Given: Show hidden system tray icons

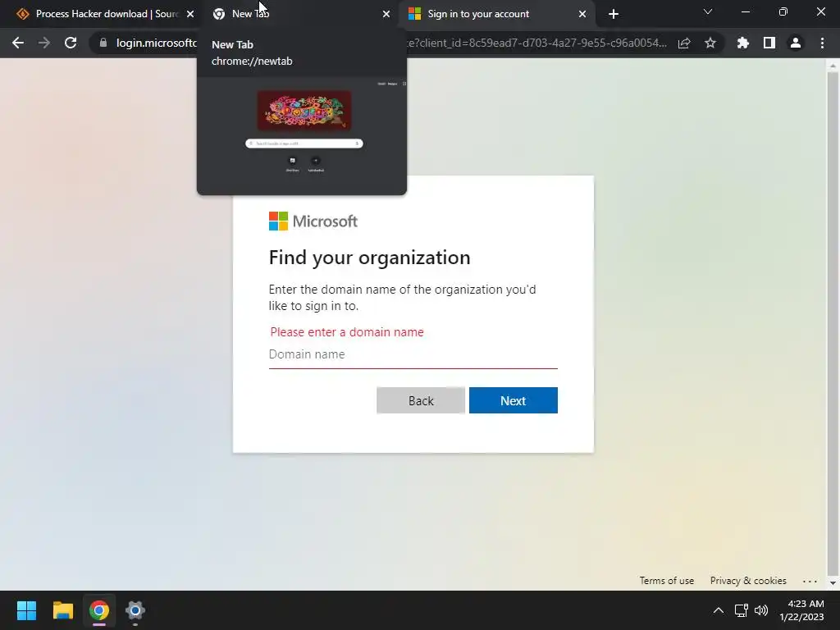Looking at the screenshot, I should point(719,610).
